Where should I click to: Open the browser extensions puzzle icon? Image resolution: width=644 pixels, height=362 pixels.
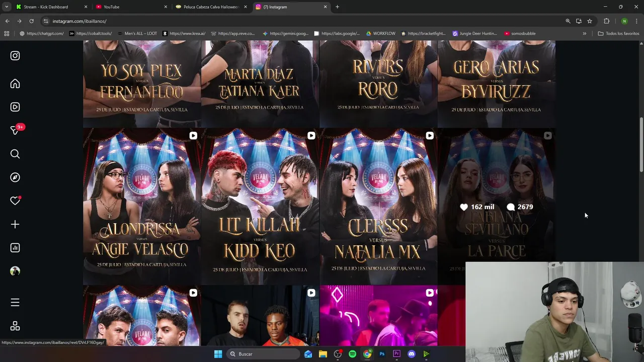pos(606,21)
